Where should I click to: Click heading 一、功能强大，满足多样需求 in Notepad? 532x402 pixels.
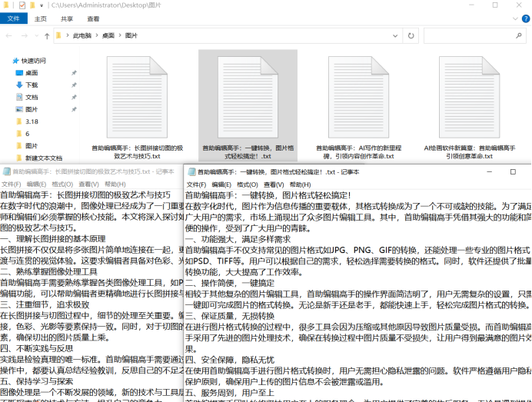[238, 240]
